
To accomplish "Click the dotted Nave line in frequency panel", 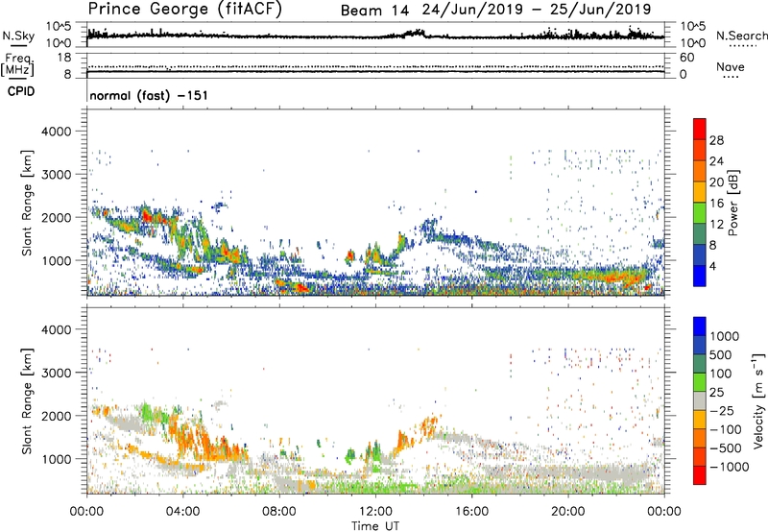I will pos(375,66).
